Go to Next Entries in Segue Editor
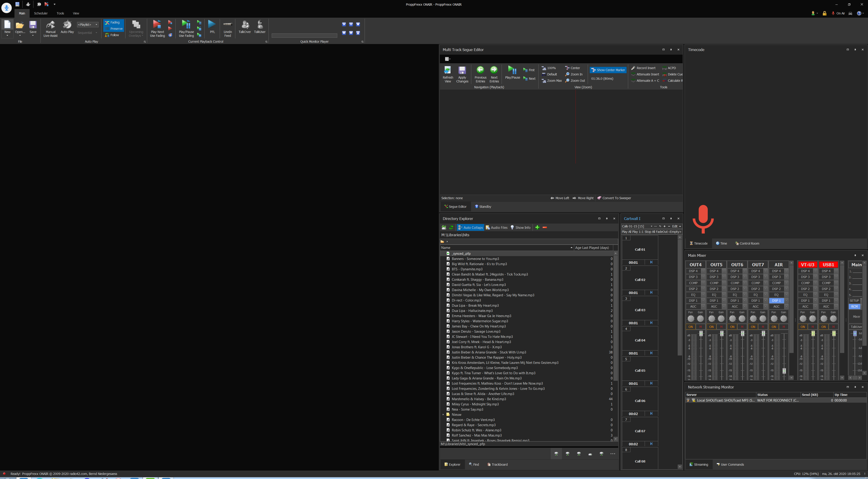This screenshot has height=479, width=868. (494, 74)
